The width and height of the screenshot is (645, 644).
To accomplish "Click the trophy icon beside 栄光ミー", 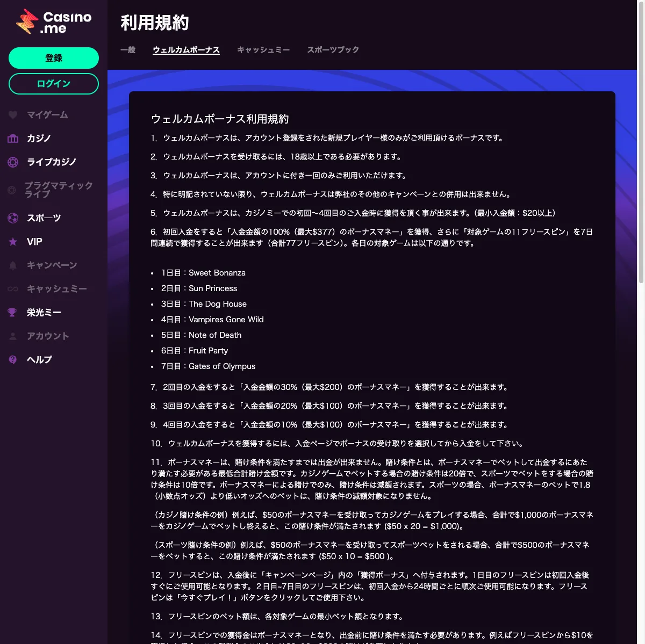I will [x=12, y=313].
